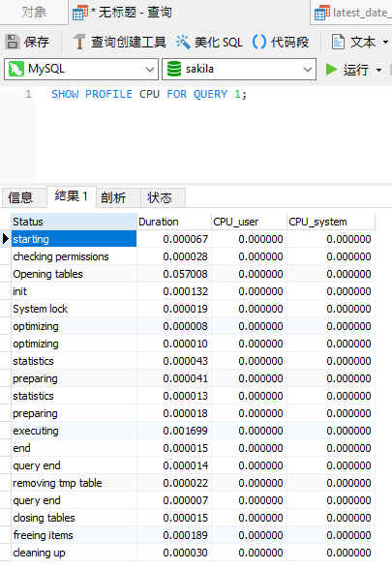Click the Status column header

[x=74, y=222]
